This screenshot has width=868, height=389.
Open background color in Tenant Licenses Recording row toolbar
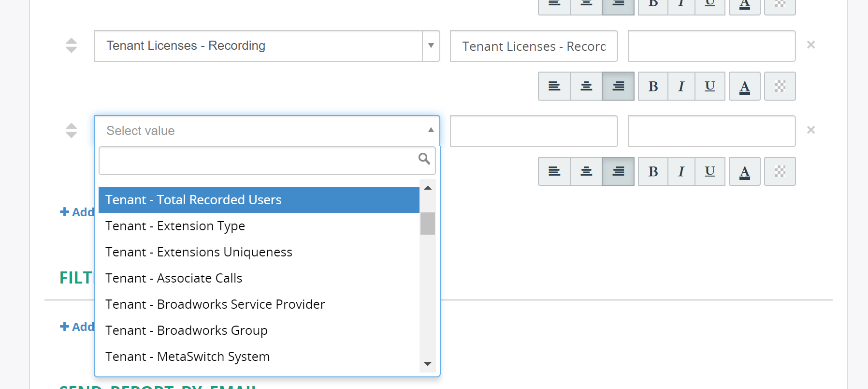click(x=780, y=86)
